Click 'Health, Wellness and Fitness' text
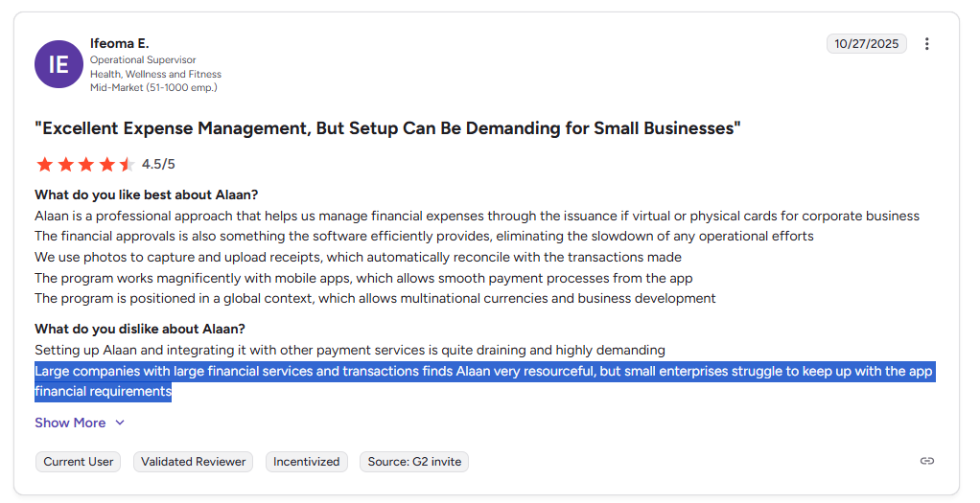The image size is (980, 503). 155,74
